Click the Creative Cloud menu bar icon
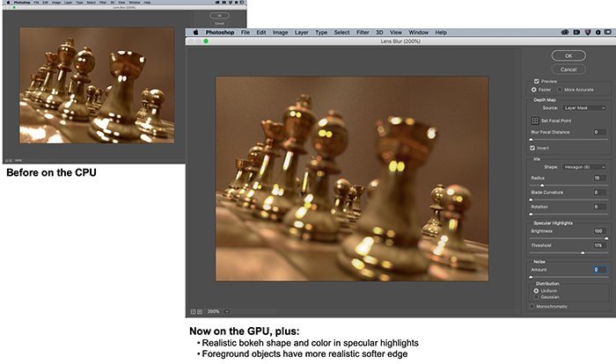The height and width of the screenshot is (364, 616). pos(565,33)
